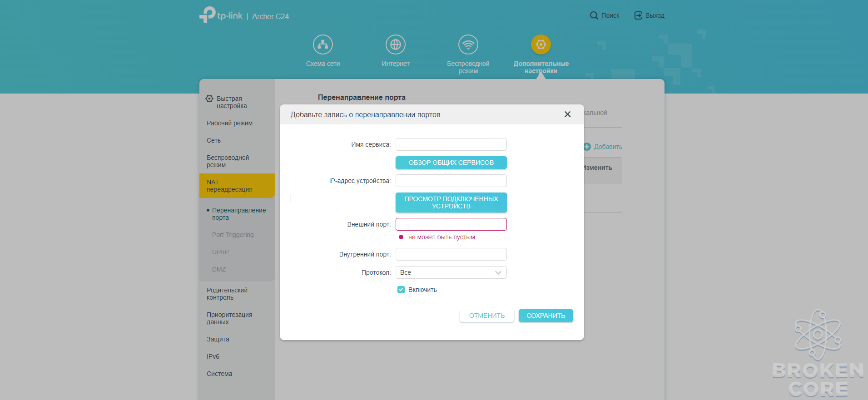Click the dialog title Добавьте запись о перенаправлении портов

tap(365, 114)
